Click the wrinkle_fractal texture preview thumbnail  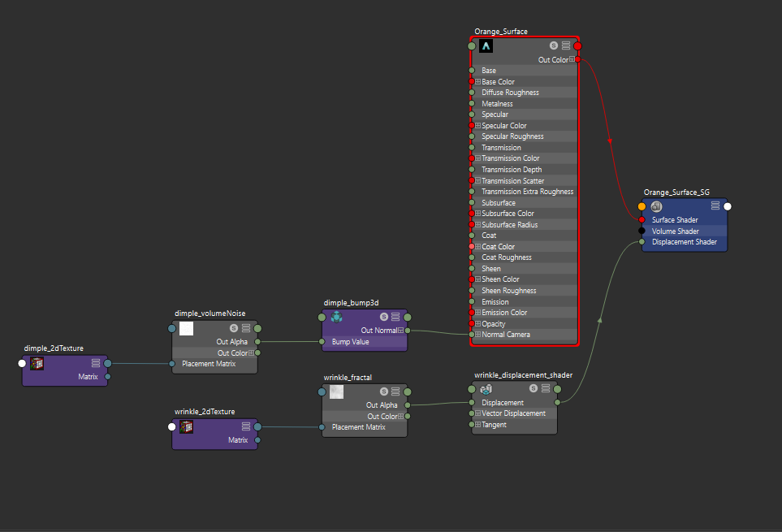(x=336, y=392)
